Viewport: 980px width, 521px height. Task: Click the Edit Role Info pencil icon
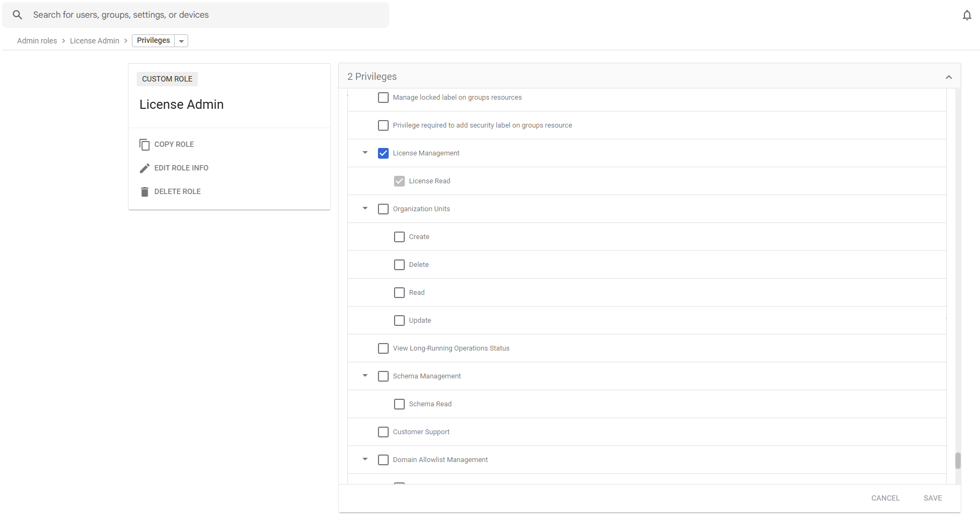coord(144,168)
